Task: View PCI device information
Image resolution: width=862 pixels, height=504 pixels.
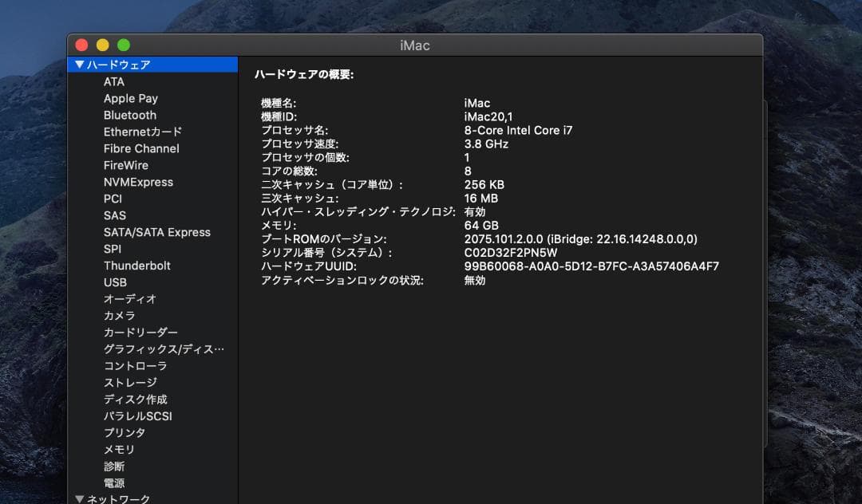Action: [x=113, y=199]
